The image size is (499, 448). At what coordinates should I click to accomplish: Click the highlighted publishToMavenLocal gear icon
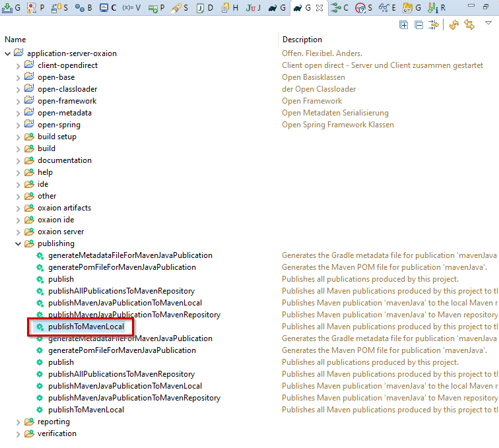tap(40, 327)
